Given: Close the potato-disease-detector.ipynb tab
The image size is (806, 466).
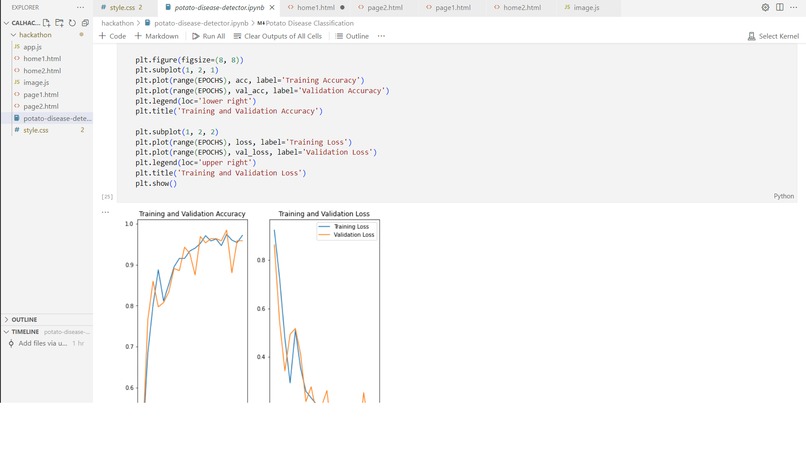Looking at the screenshot, I should (272, 8).
